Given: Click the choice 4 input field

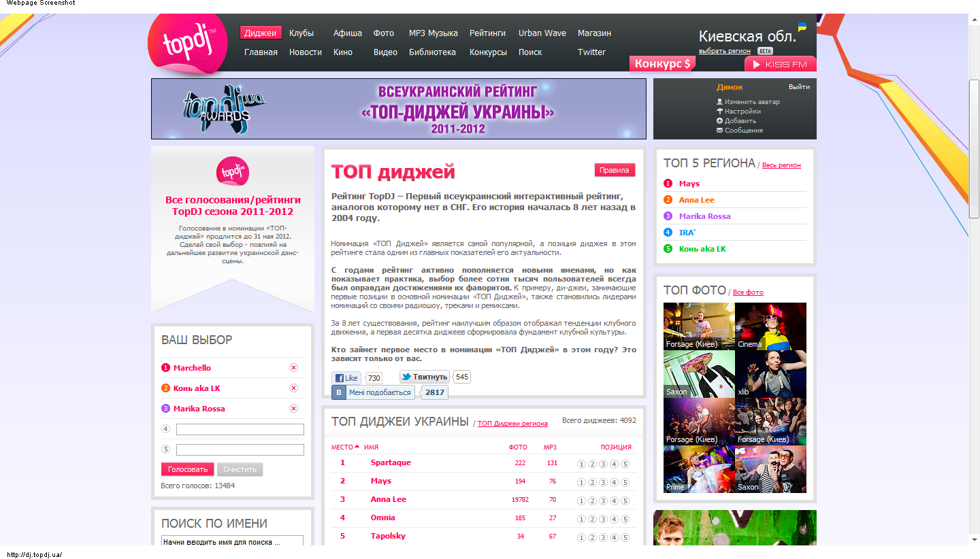Looking at the screenshot, I should tap(240, 429).
